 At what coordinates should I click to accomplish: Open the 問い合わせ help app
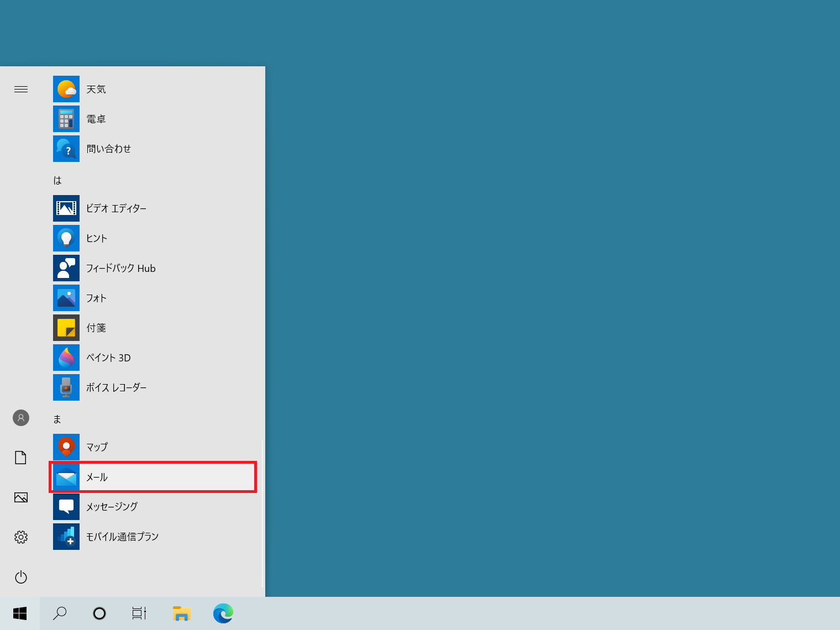108,149
